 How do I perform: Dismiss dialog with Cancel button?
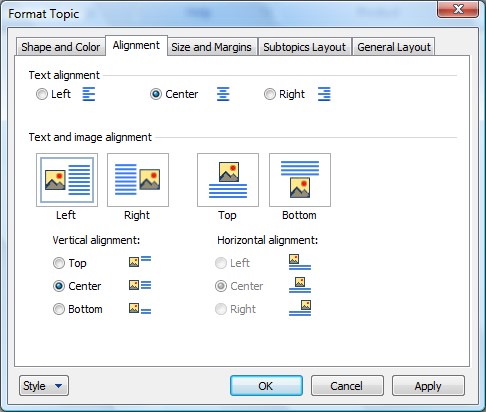point(347,386)
